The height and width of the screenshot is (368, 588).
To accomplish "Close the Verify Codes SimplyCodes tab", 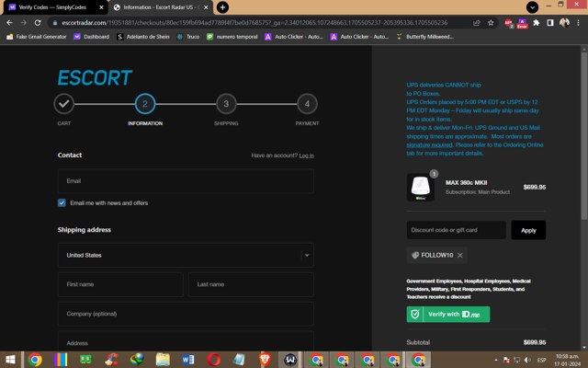I will 101,7.
